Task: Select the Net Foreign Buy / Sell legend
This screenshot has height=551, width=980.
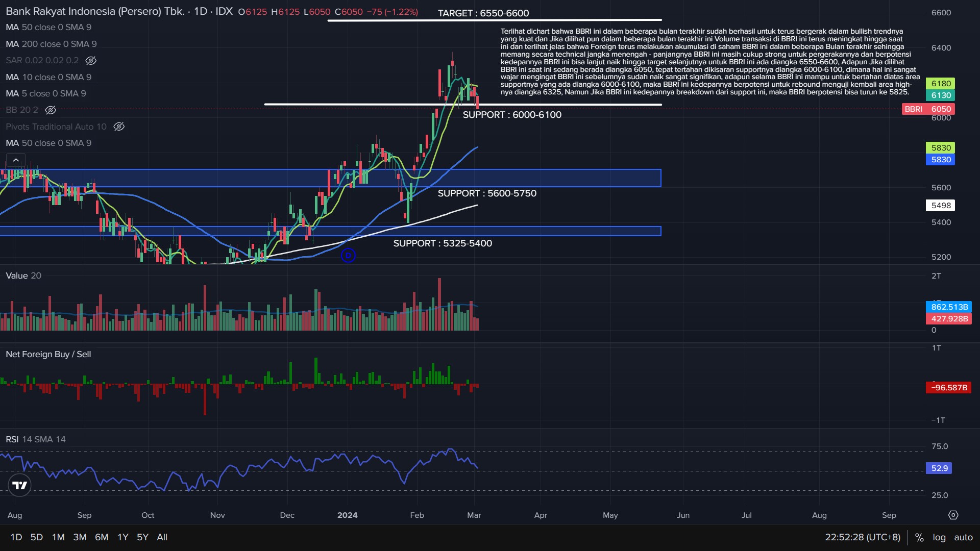Action: (x=48, y=354)
